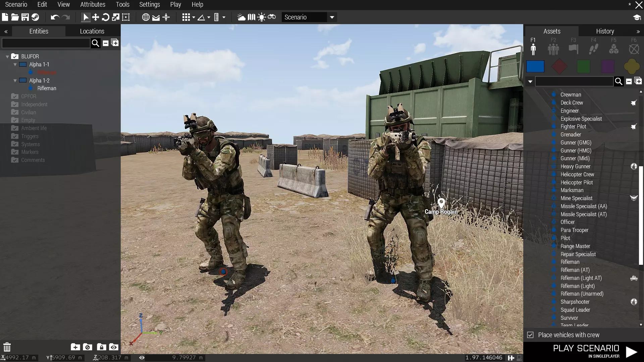Open the grid translation snap dropdown
The width and height of the screenshot is (644, 362).
[x=194, y=17]
